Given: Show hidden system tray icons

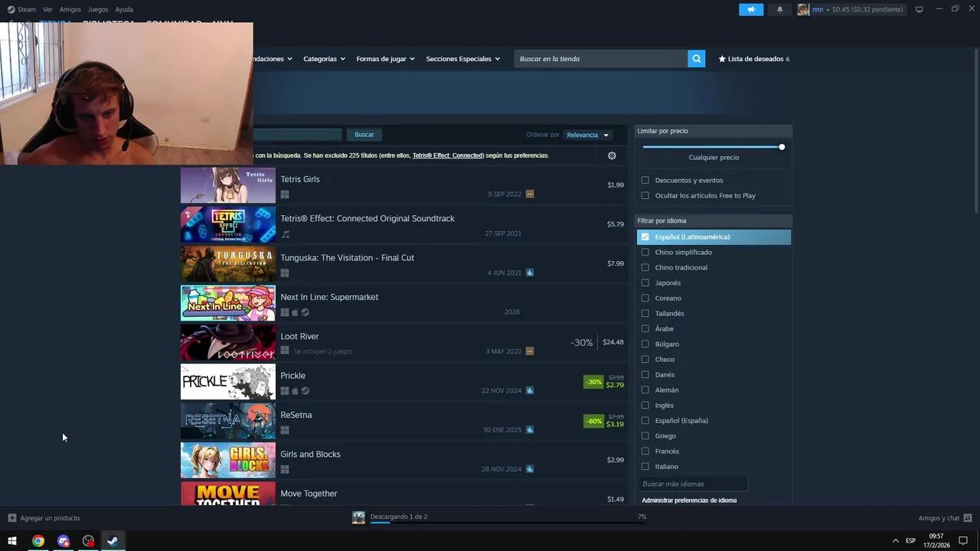Looking at the screenshot, I should (896, 541).
